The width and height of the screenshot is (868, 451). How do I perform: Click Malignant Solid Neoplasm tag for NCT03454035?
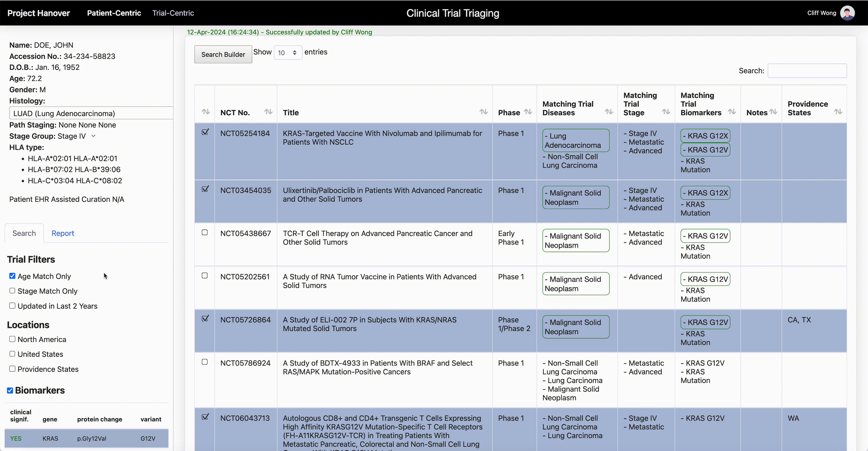pyautogui.click(x=576, y=198)
